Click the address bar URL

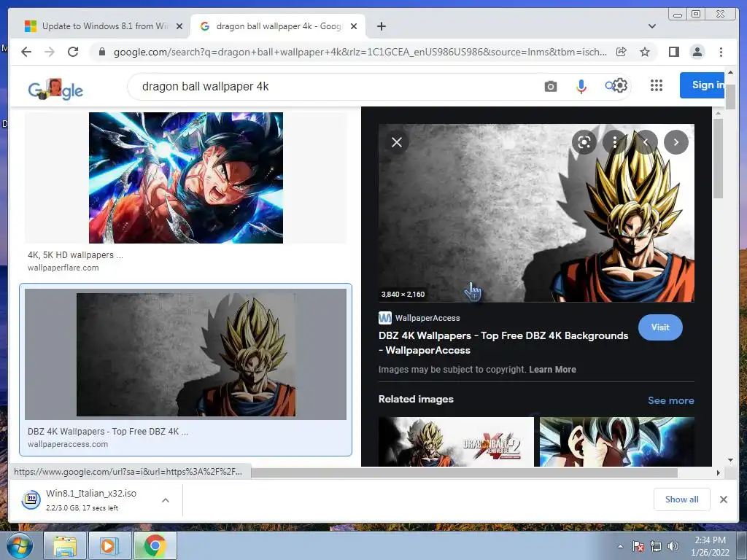click(x=360, y=52)
